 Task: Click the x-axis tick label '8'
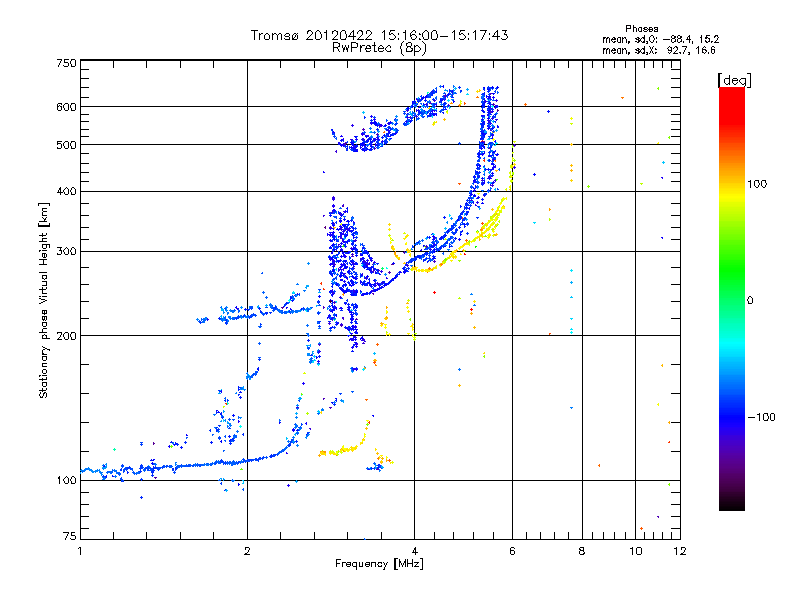point(582,551)
